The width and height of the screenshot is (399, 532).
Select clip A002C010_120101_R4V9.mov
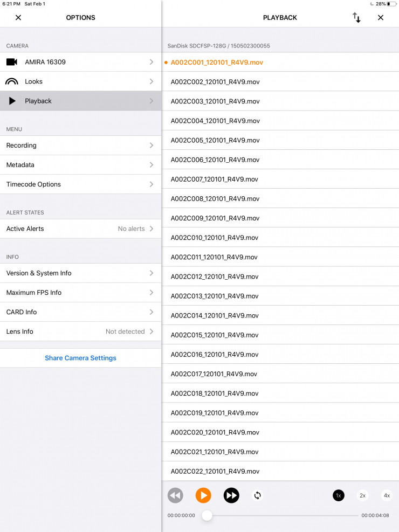(215, 238)
